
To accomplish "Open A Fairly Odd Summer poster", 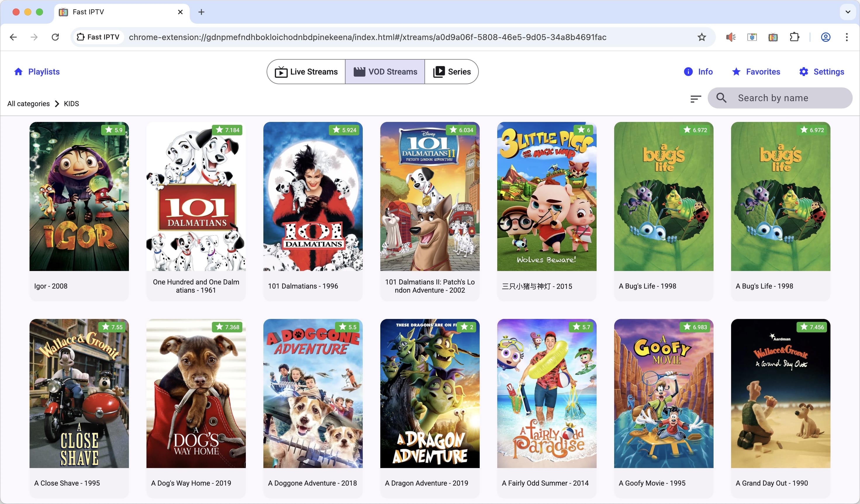I will tap(547, 393).
